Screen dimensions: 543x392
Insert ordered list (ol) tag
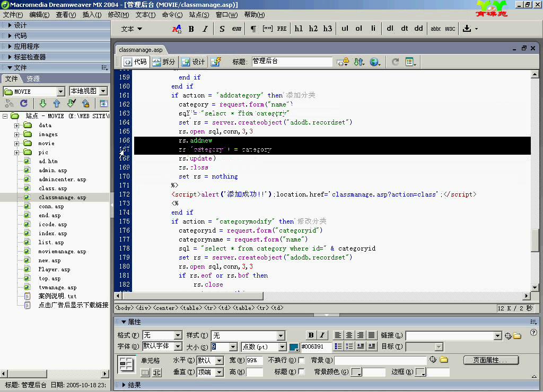(359, 29)
